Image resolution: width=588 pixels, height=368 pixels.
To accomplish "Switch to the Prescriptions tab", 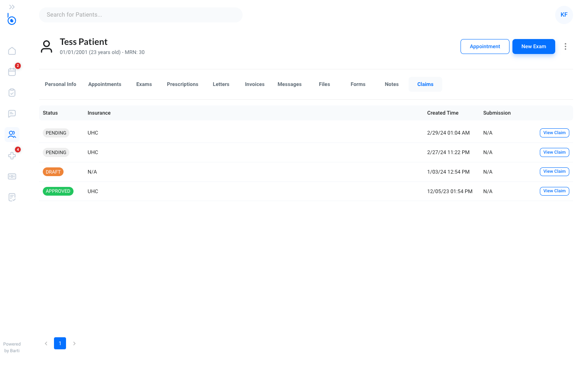I will coord(183,84).
